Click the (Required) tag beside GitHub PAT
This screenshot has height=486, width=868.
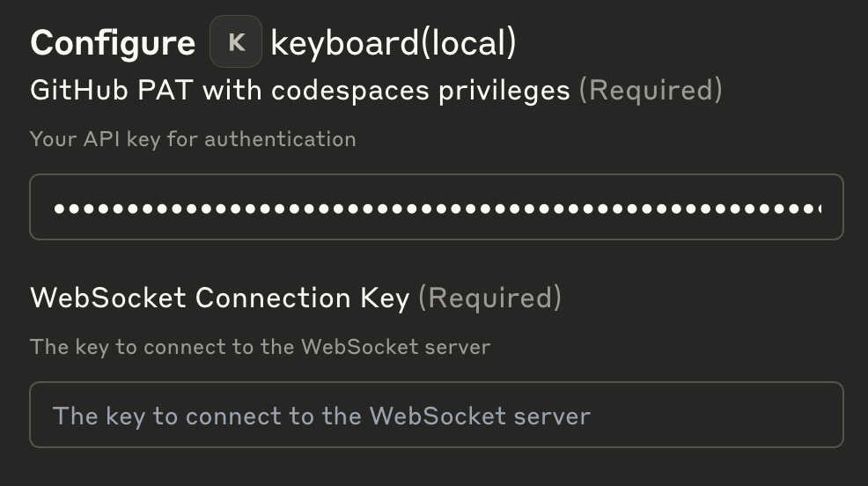[651, 90]
